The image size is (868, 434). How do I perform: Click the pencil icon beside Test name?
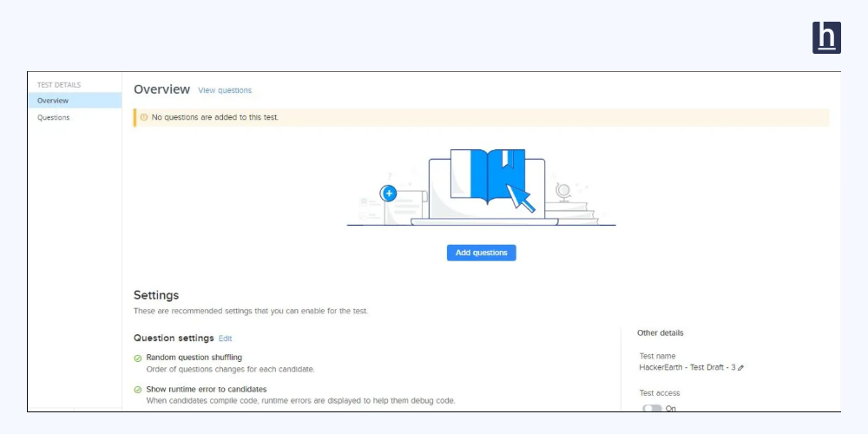coord(741,367)
